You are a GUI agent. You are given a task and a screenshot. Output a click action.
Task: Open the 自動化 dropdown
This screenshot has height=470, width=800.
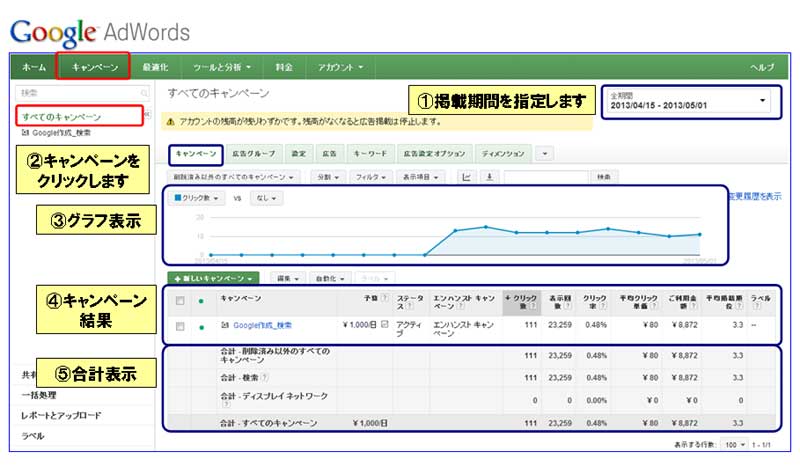click(x=330, y=279)
